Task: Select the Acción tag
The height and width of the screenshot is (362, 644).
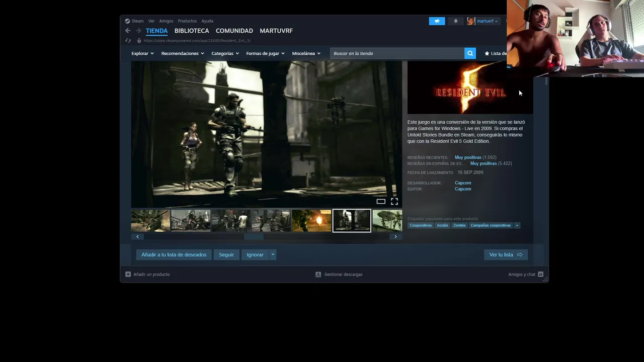Action: (x=442, y=225)
